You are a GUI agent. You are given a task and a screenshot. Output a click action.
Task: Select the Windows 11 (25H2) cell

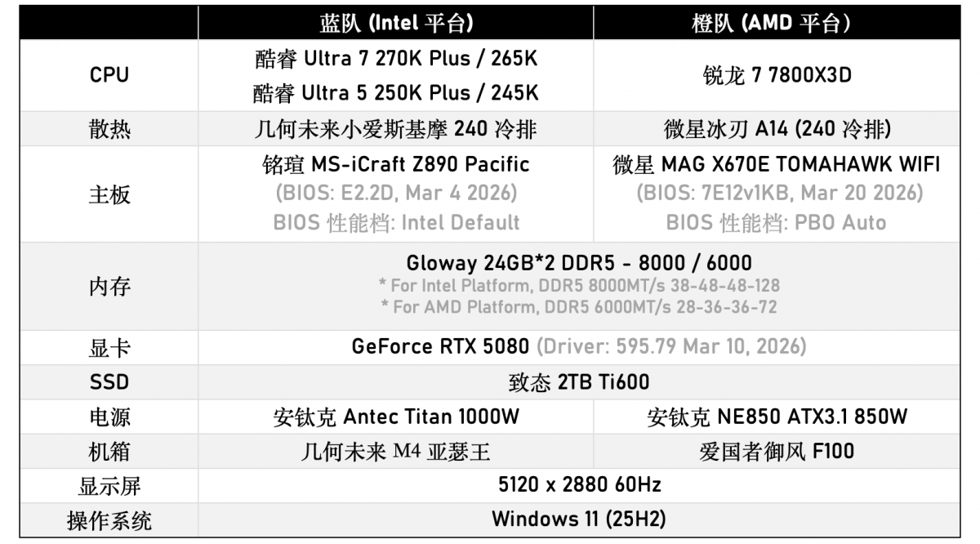tap(579, 519)
